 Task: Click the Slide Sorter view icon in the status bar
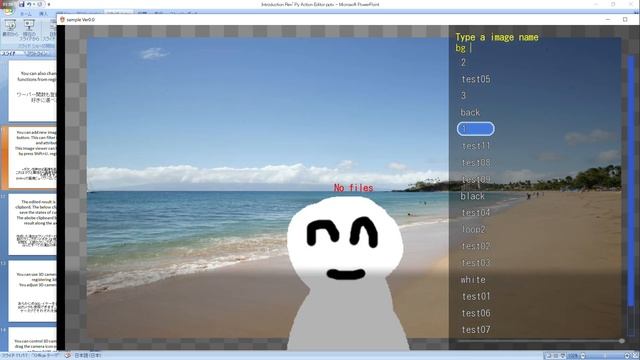[x=556, y=356]
